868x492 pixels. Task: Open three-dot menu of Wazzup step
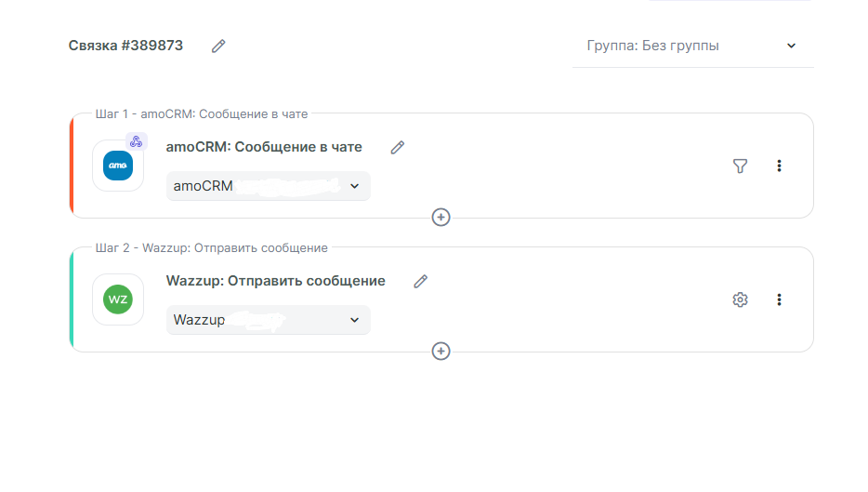coord(779,299)
